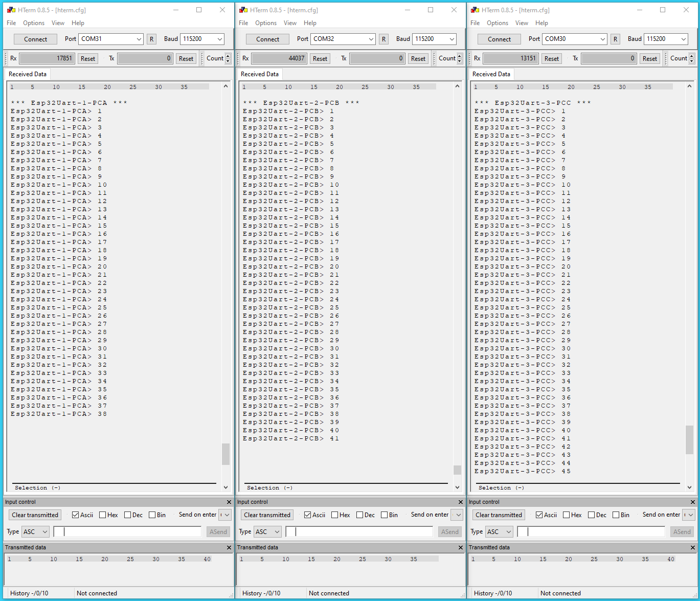Click HTerm app icon in COM32 window title
700x601 pixels.
point(243,10)
